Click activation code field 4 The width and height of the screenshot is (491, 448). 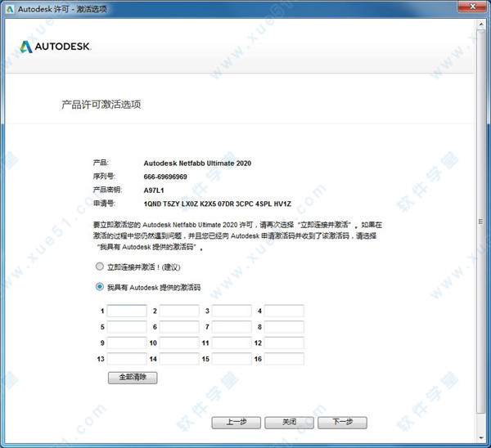coord(284,311)
